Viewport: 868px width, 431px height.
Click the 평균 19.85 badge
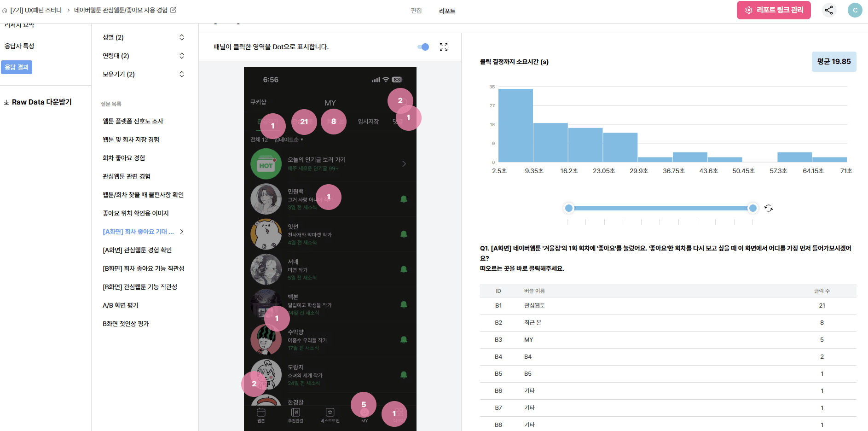(834, 62)
